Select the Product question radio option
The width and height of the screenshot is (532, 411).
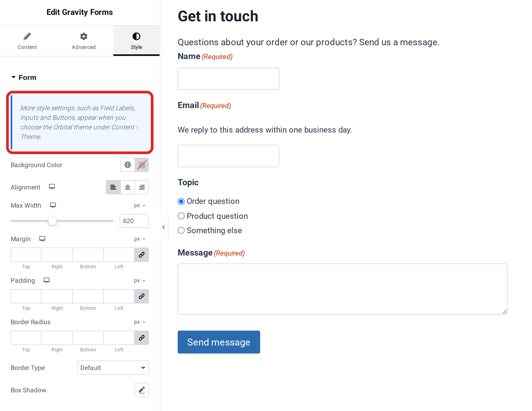pyautogui.click(x=181, y=216)
